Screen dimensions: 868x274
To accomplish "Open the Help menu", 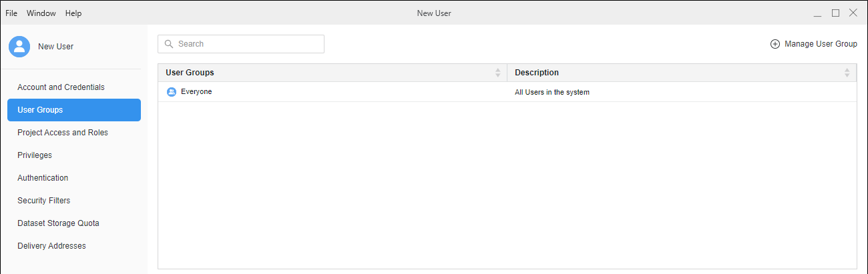I will pyautogui.click(x=73, y=13).
